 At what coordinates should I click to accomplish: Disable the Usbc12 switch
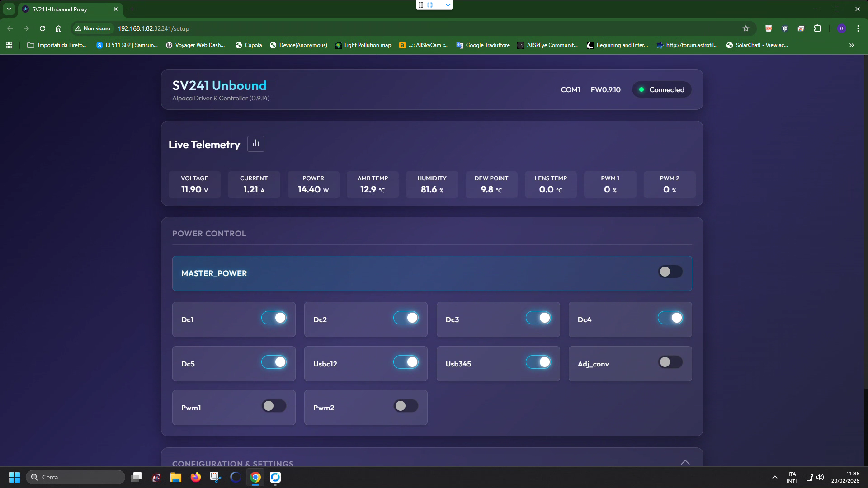click(x=406, y=362)
